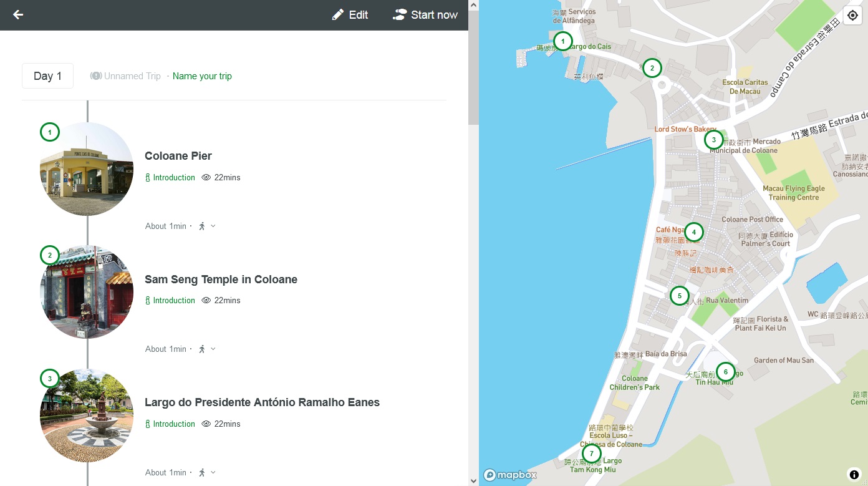Open the map info icon
The image size is (868, 486).
tap(854, 475)
